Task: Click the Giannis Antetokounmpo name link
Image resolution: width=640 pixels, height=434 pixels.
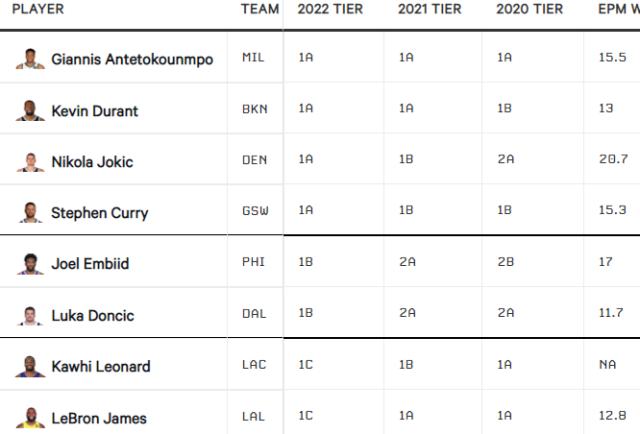Action: coord(132,59)
